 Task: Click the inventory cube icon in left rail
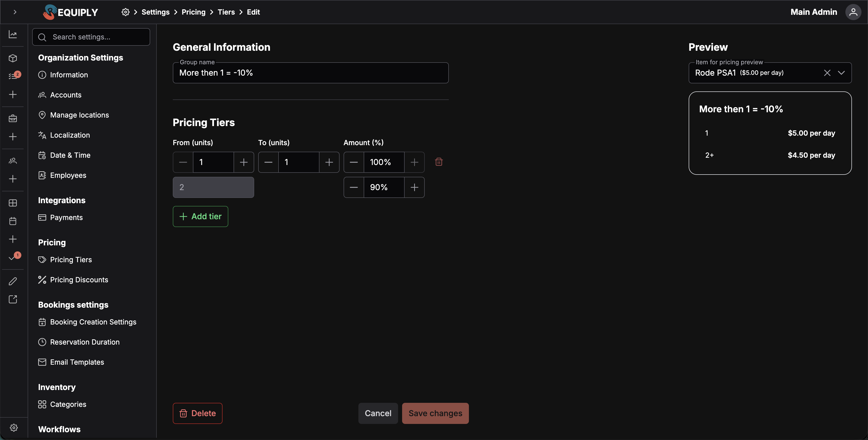point(13,58)
